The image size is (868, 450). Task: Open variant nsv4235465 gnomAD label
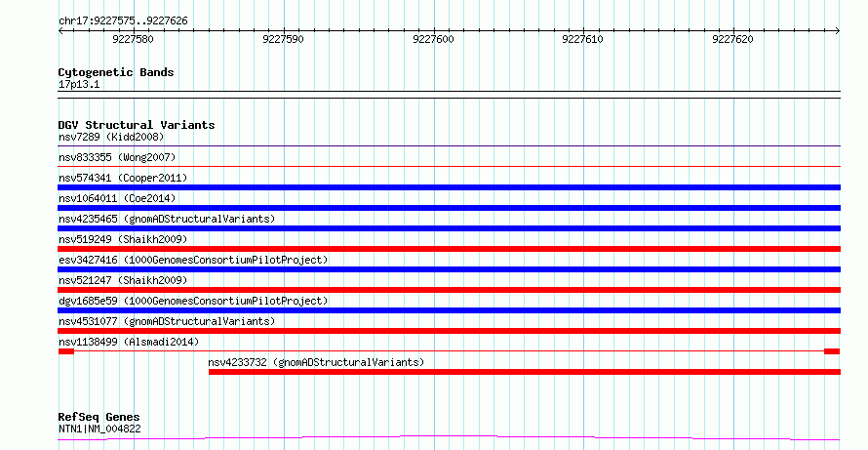coord(167,219)
